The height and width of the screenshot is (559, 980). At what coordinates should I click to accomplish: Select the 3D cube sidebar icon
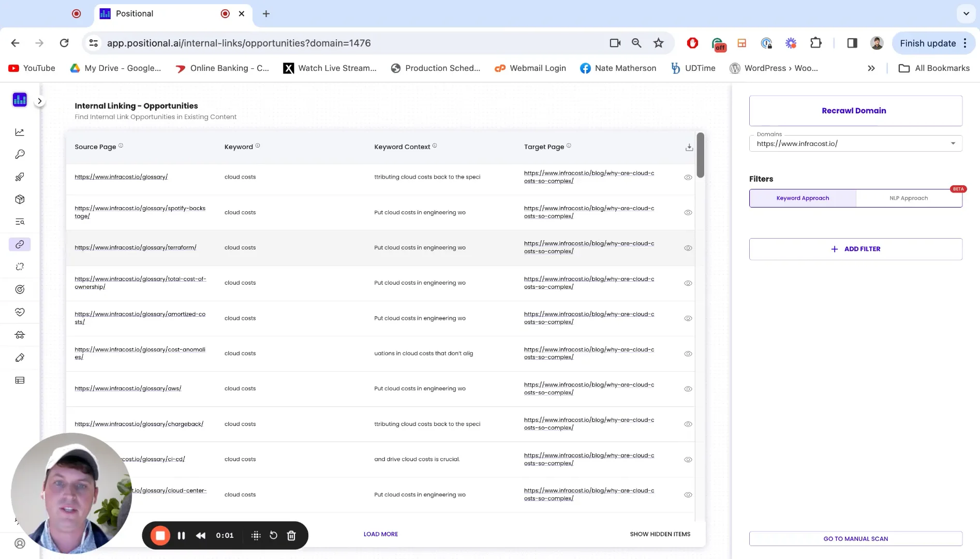click(x=20, y=199)
